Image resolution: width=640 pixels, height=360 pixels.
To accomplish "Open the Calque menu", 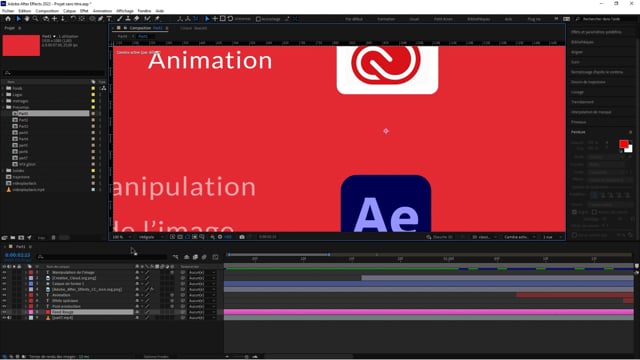I will (x=69, y=11).
